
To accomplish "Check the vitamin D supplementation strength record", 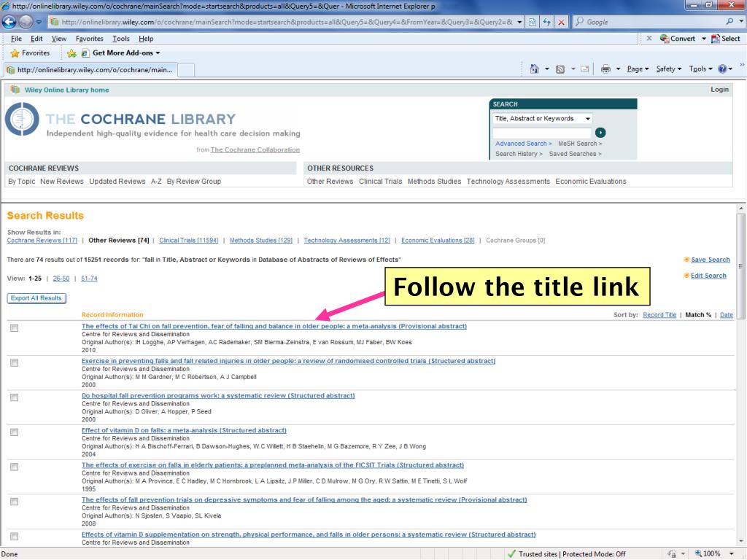I will 15,537.
